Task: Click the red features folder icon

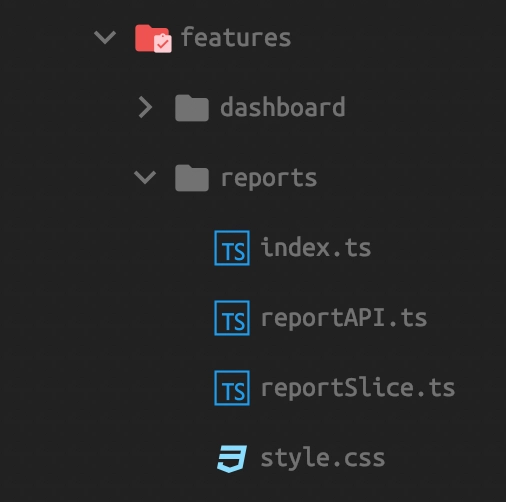Action: (153, 38)
